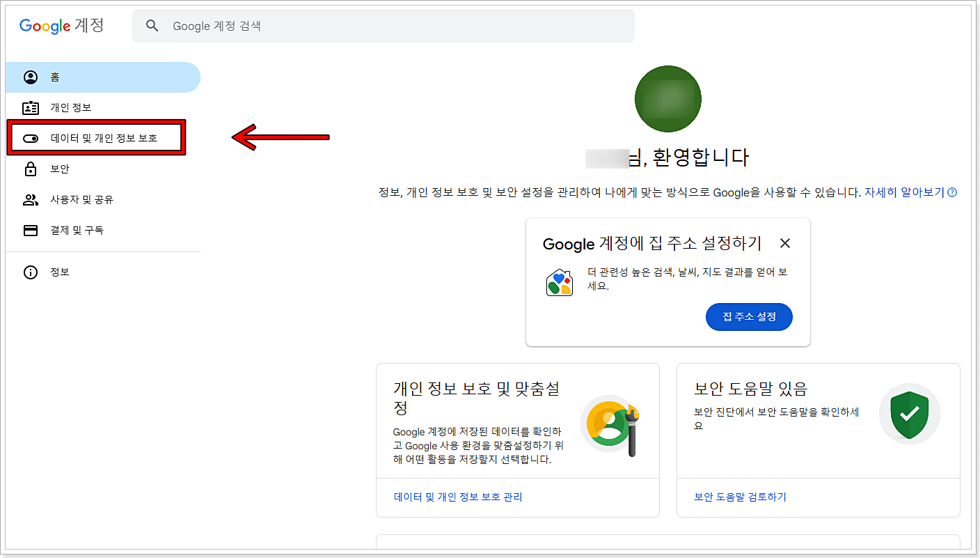The height and width of the screenshot is (558, 980).
Task: Click the home address house icon
Action: pyautogui.click(x=560, y=282)
